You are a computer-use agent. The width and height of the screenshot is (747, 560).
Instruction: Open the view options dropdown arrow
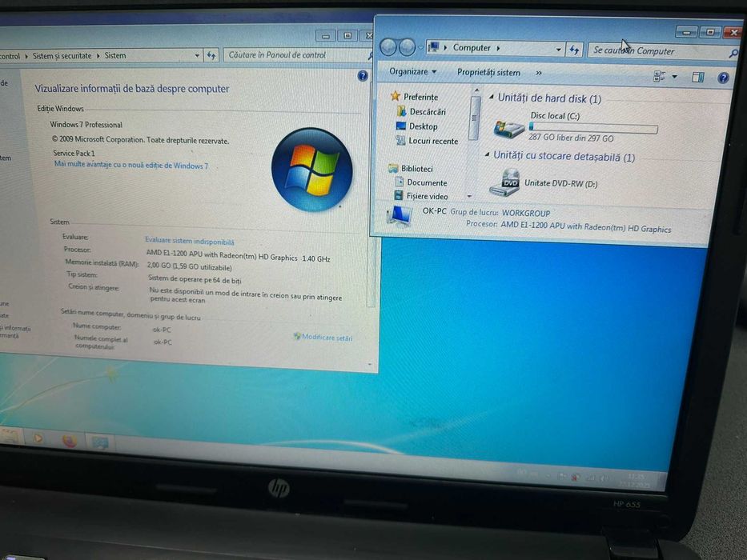[675, 76]
